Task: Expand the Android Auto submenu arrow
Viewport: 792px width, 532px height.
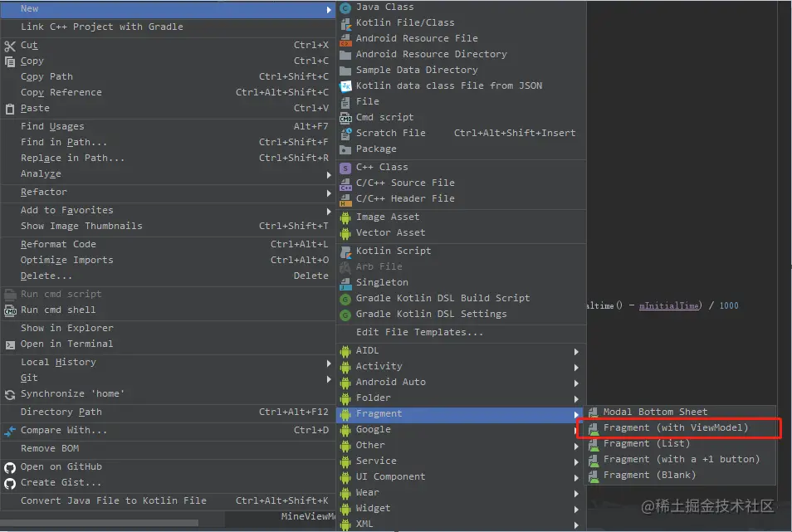Action: pyautogui.click(x=576, y=383)
